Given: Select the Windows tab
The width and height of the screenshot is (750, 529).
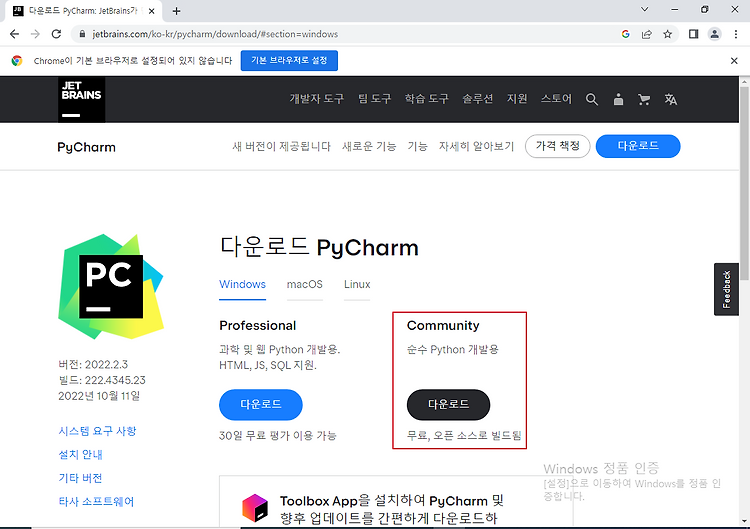Looking at the screenshot, I should click(243, 285).
